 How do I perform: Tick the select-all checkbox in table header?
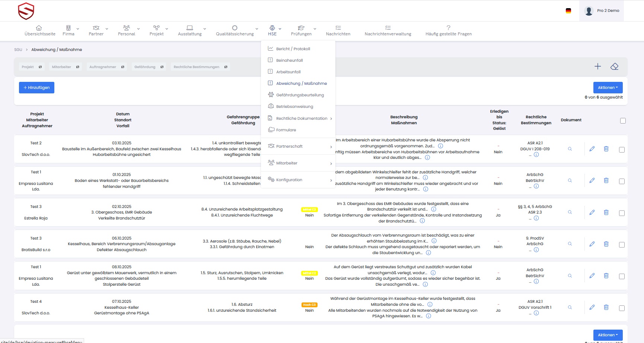tap(623, 121)
